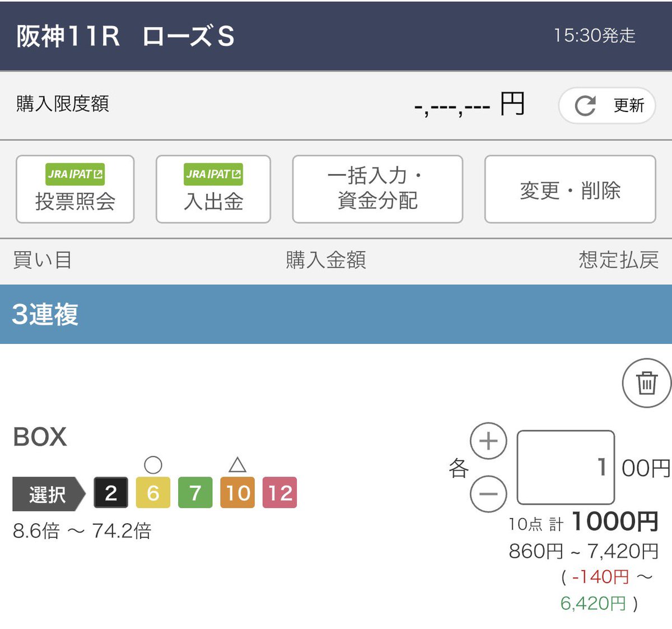672x629 pixels.
Task: Click the 阪神11R ローズS race title
Action: click(125, 36)
